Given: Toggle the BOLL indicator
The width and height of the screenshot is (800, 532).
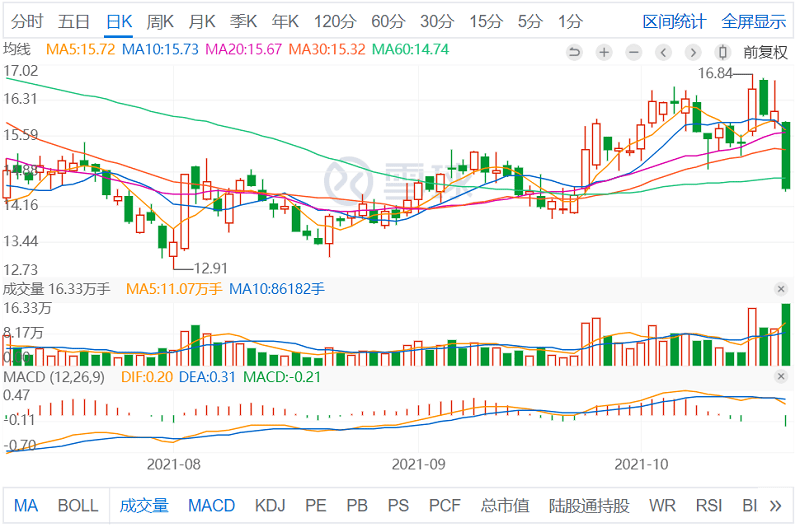Looking at the screenshot, I should point(78,505).
